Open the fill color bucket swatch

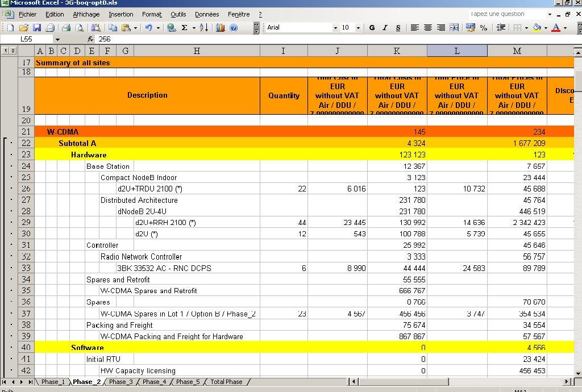(x=536, y=27)
